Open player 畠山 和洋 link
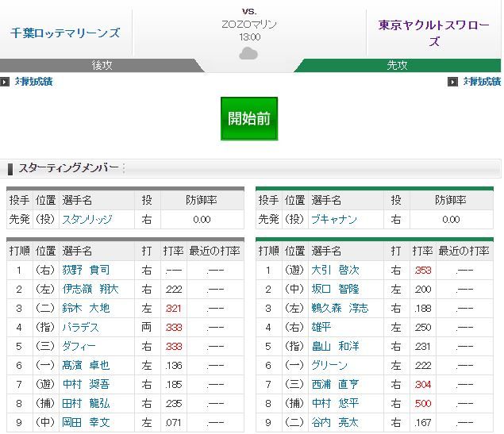Screen dimensions: 504x434 (x=335, y=346)
